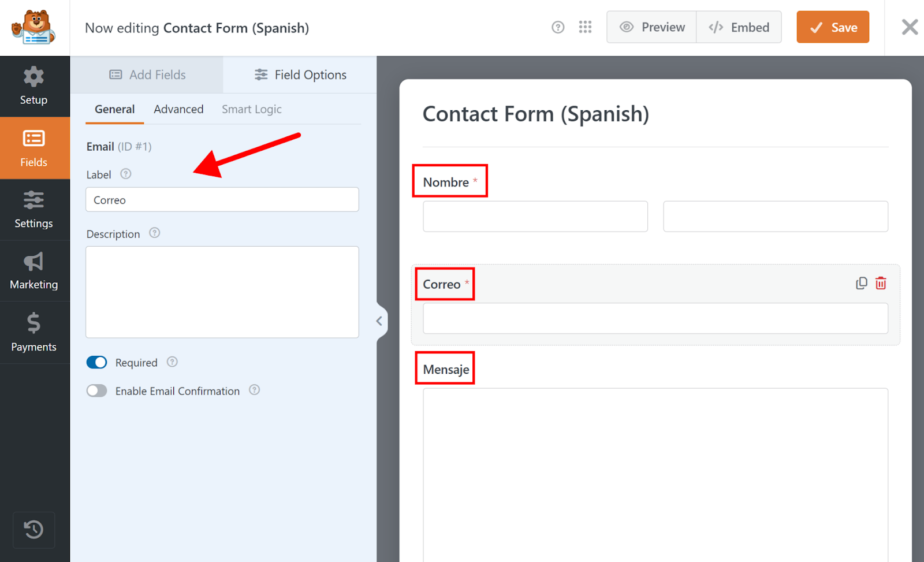
Task: Open the Setup panel
Action: coord(33,86)
